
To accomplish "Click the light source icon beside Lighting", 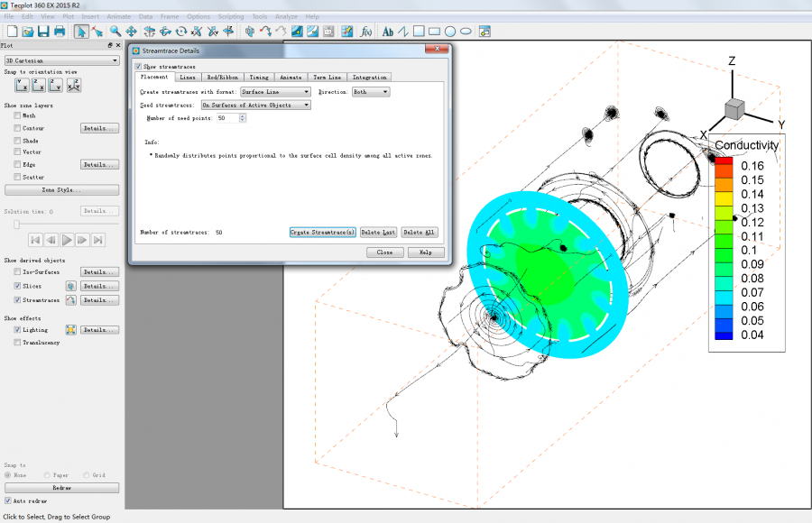I will point(70,330).
